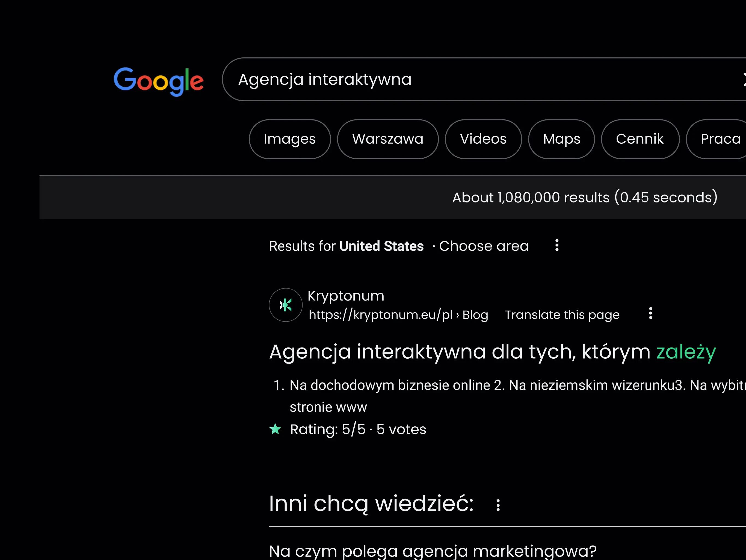Screen dimensions: 746x560
Task: Click the Kryptonum site favicon
Action: click(x=286, y=305)
